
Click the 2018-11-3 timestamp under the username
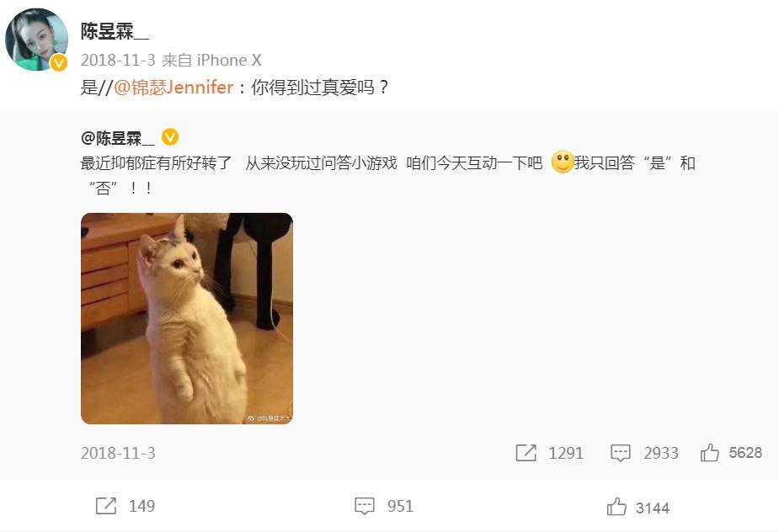coord(118,60)
